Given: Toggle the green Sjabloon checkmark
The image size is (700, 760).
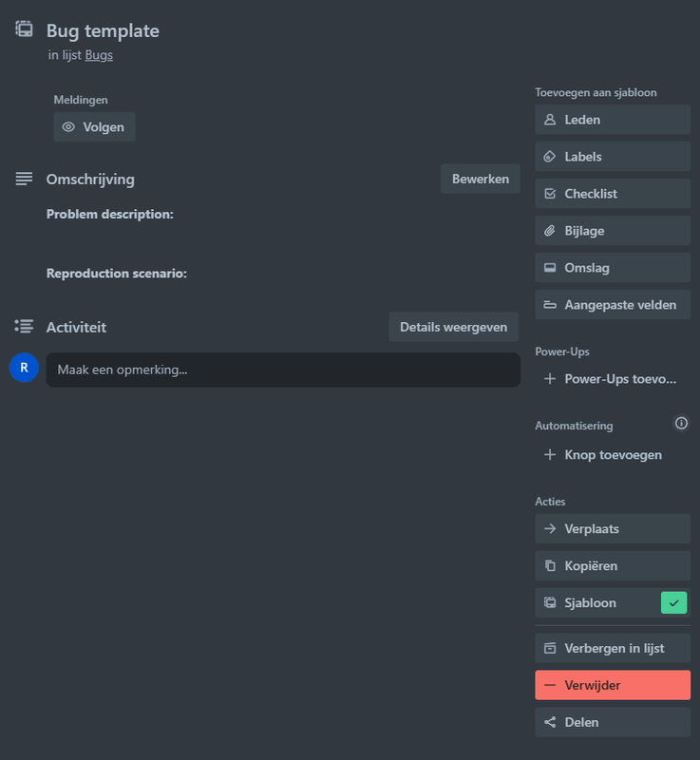Looking at the screenshot, I should tap(673, 602).
